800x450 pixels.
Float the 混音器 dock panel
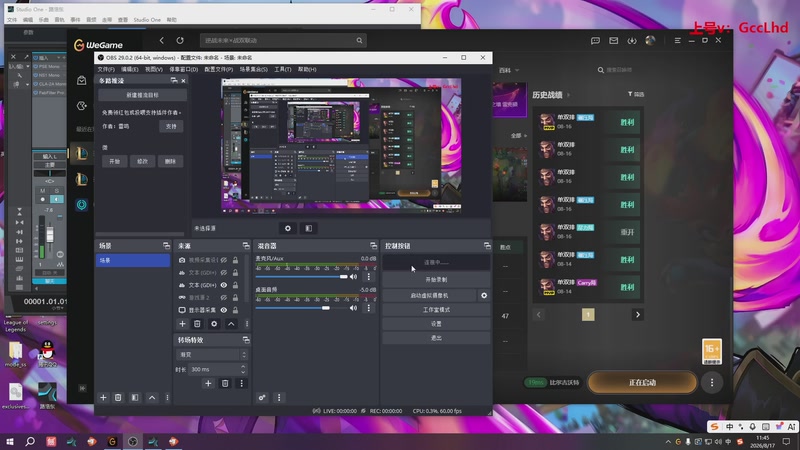coord(373,246)
